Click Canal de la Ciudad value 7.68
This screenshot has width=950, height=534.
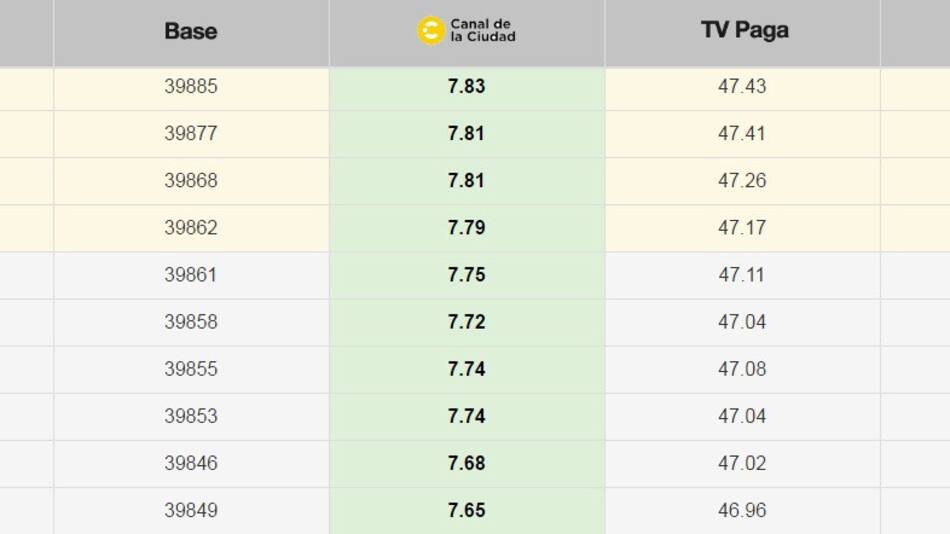[467, 463]
